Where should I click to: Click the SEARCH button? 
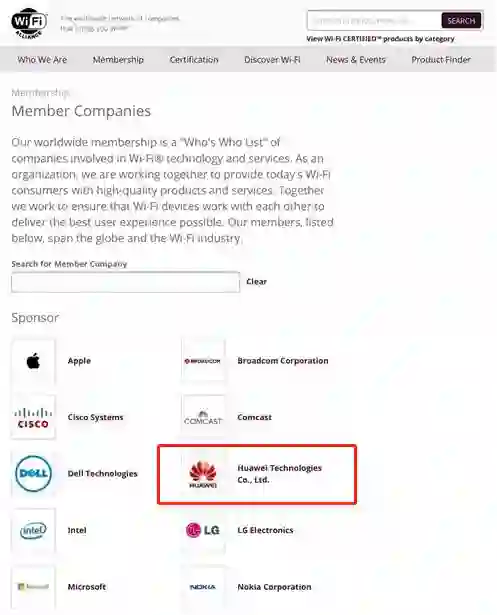pyautogui.click(x=461, y=20)
